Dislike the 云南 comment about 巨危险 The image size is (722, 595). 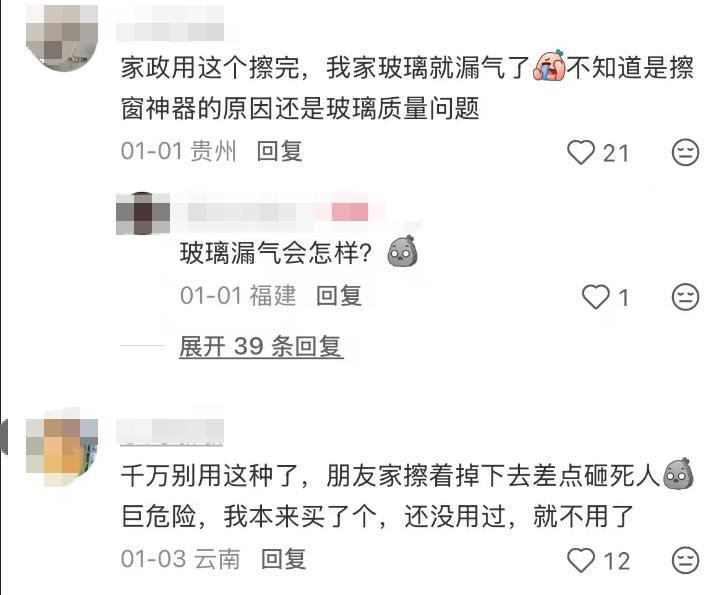(686, 560)
